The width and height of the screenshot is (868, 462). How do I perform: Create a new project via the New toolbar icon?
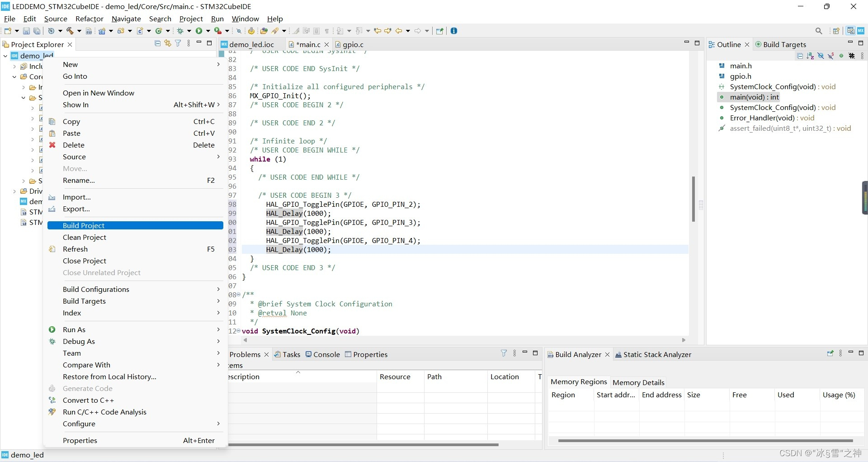(x=7, y=31)
